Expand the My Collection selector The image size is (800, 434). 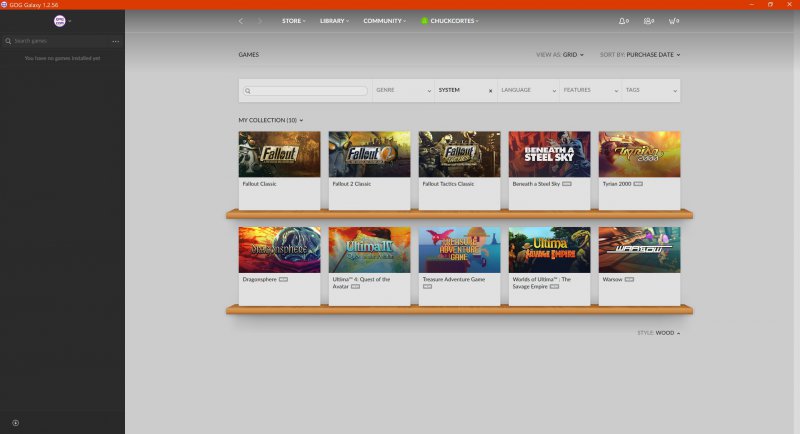[270, 120]
